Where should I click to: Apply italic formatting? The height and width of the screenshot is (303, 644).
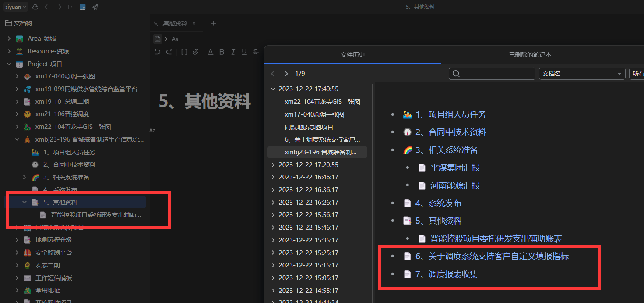pyautogui.click(x=233, y=52)
